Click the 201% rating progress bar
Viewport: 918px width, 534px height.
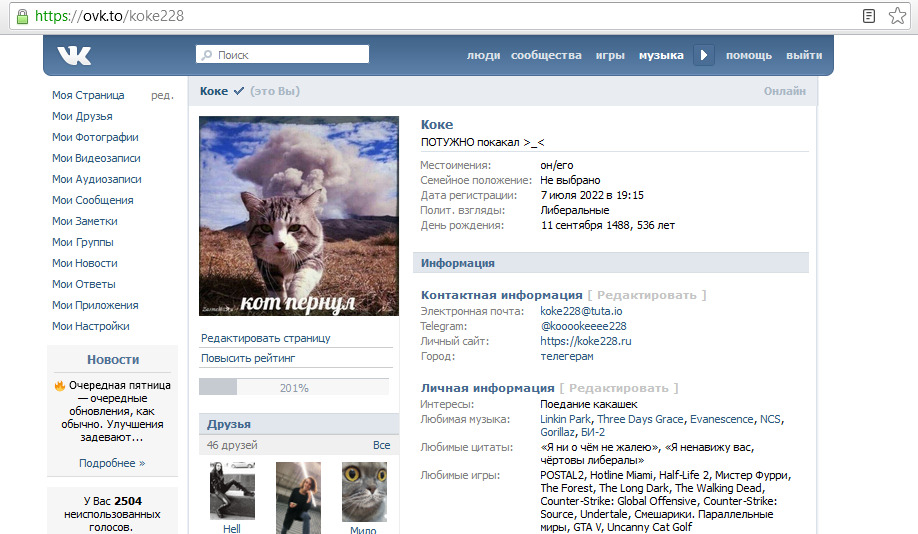pos(294,388)
